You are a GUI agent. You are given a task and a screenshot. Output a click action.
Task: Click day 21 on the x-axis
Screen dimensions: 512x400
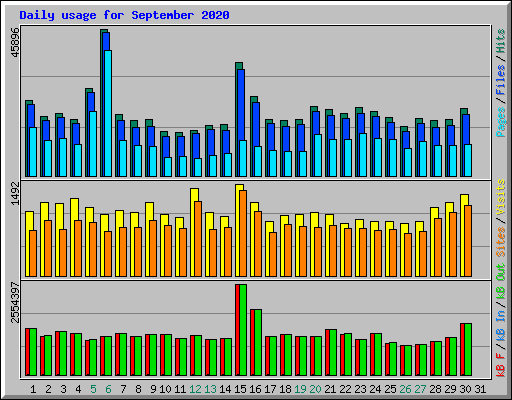tap(330, 389)
